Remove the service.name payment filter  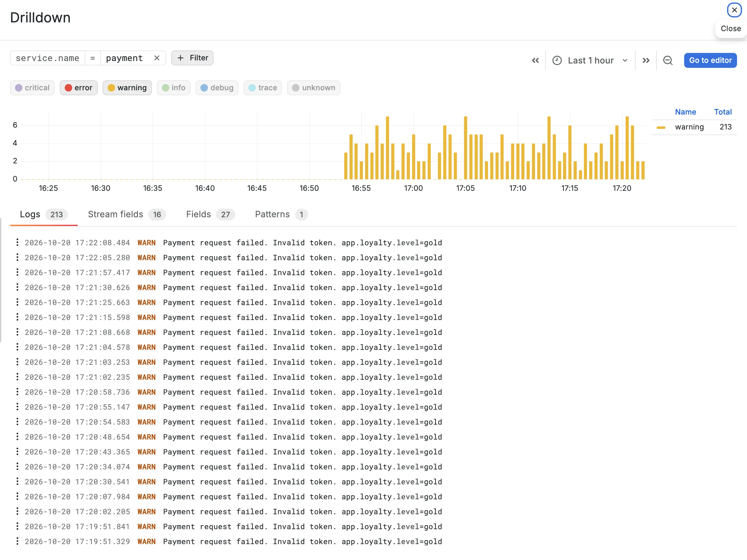(x=157, y=58)
